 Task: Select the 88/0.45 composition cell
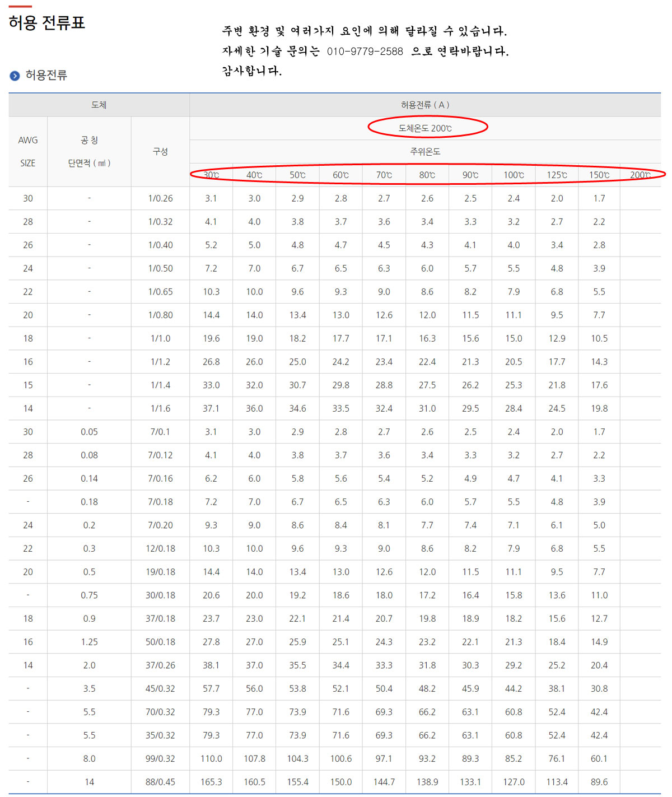[160, 782]
